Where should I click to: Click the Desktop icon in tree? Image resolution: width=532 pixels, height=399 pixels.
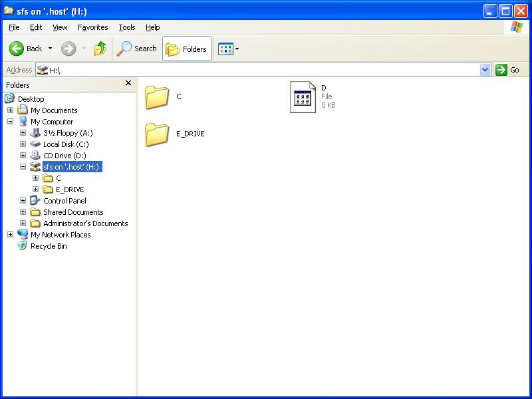9,98
